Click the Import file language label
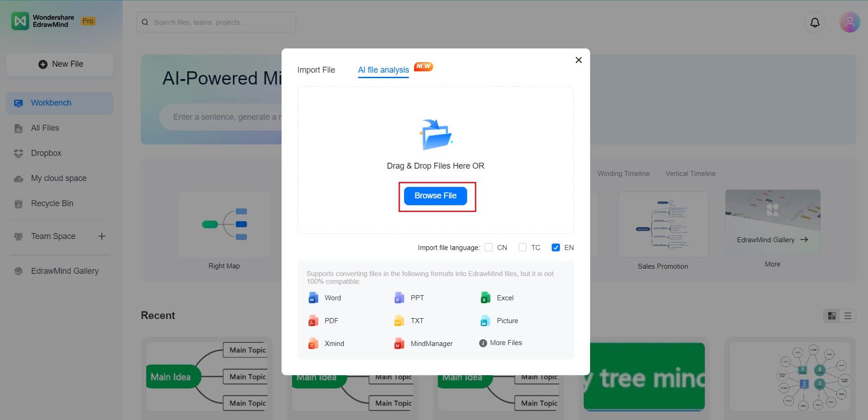 pos(449,248)
